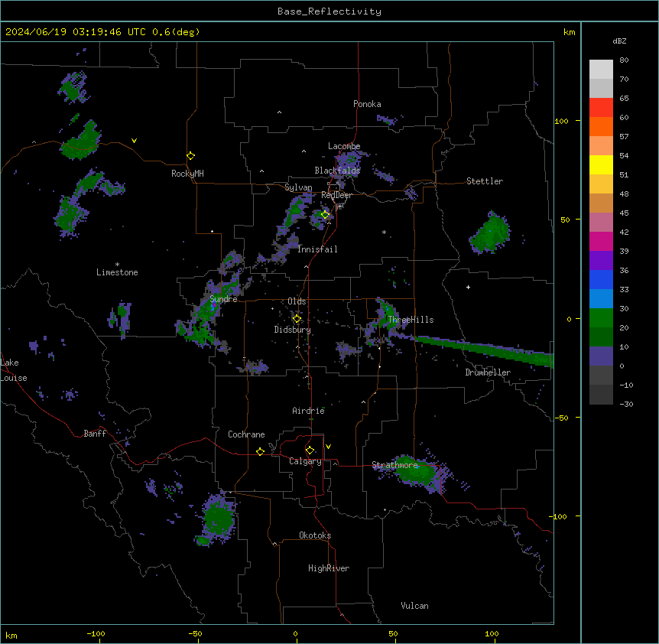
Task: Select the yellow diamond marker below Cochrane
Action: click(x=260, y=451)
